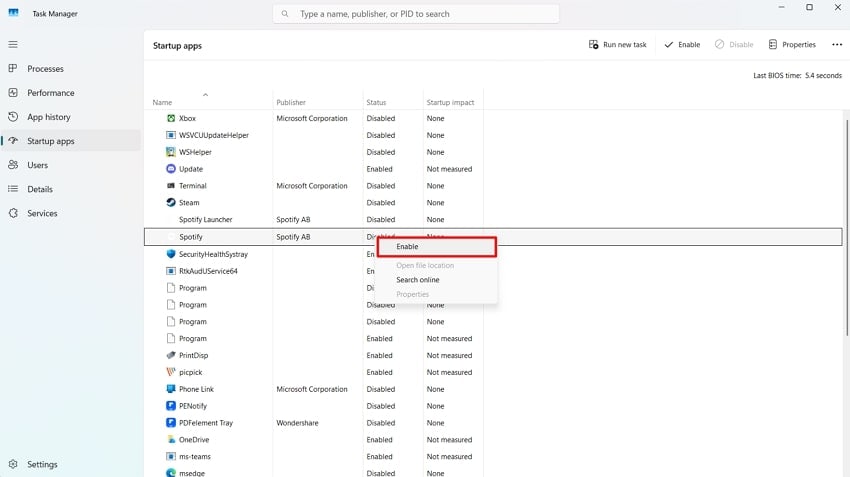
Task: Switch to the Performance tab
Action: (x=71, y=93)
